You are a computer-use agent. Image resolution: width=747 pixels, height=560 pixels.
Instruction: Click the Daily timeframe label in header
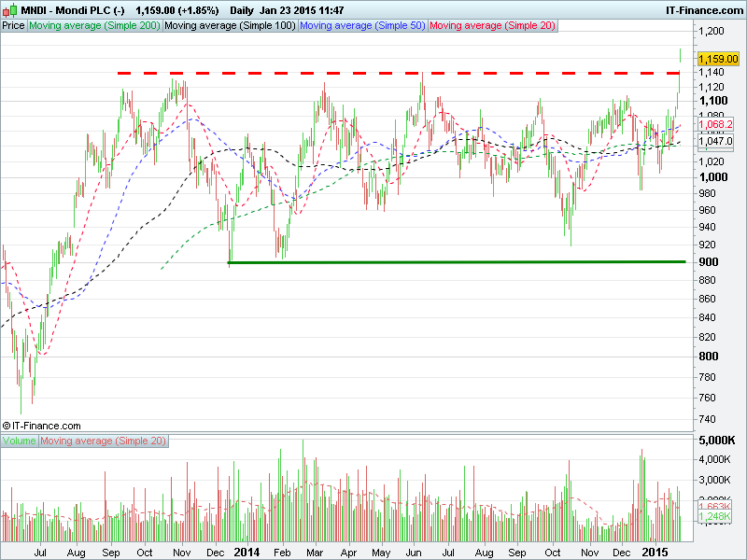(x=239, y=10)
